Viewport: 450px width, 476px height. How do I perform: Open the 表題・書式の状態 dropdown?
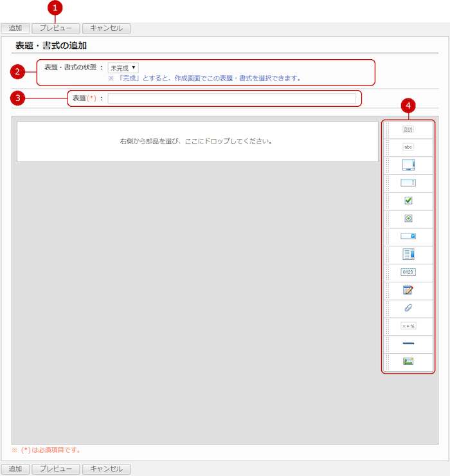[123, 68]
